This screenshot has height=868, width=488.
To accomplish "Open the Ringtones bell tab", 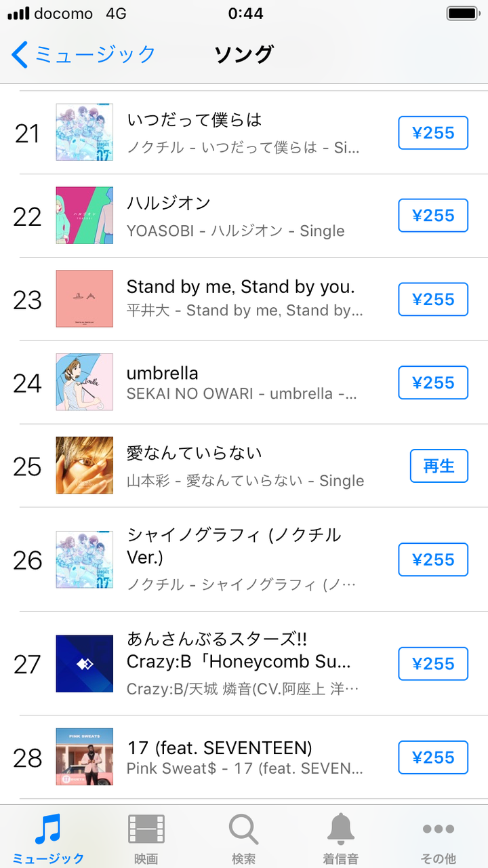I will [341, 829].
